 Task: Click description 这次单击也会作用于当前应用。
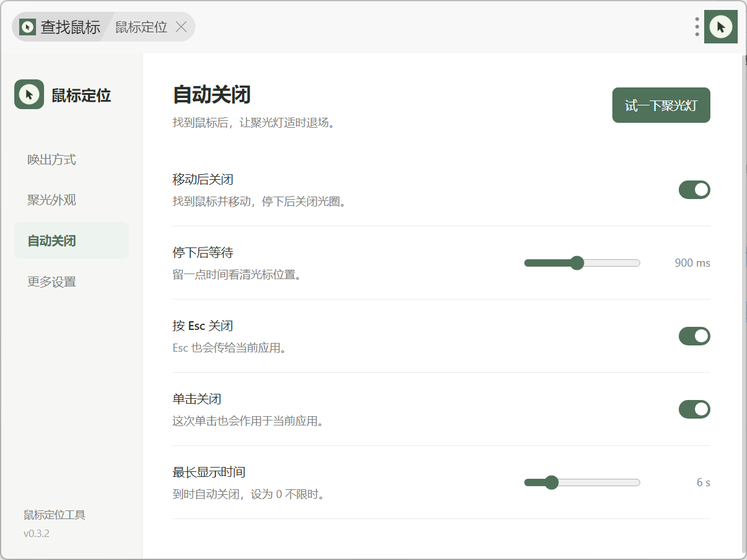click(x=248, y=421)
